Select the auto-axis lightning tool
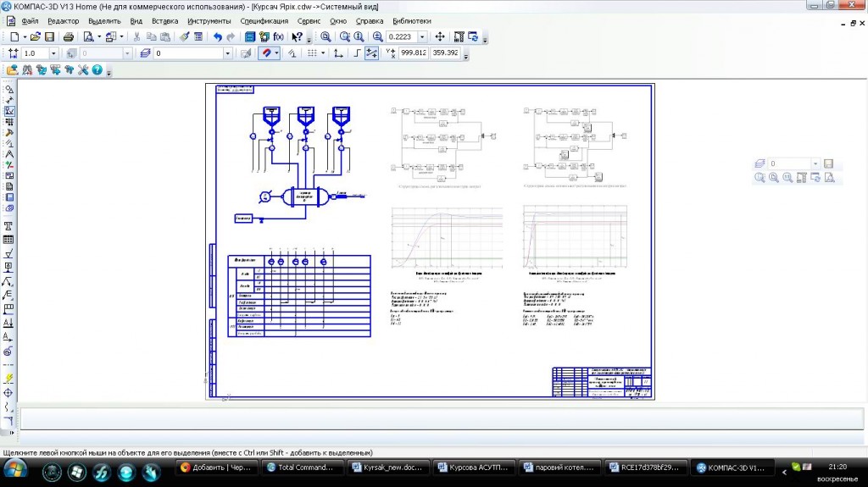This screenshot has width=868, height=487. pos(8,379)
